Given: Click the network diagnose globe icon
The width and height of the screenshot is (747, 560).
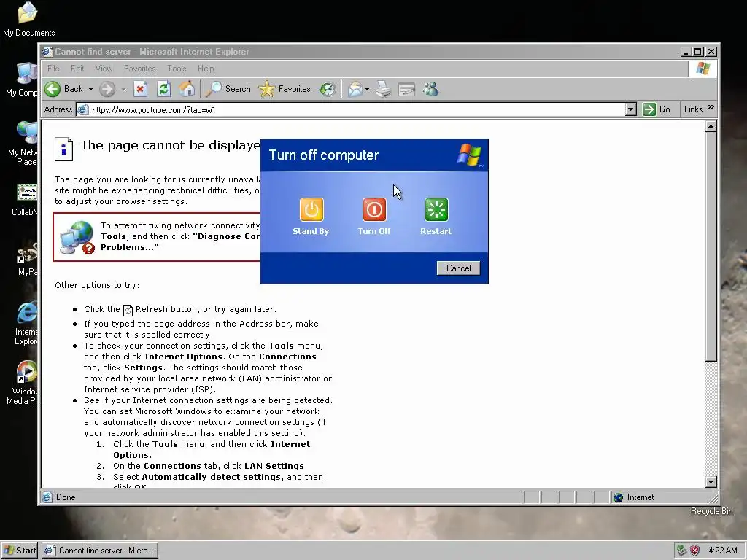Looking at the screenshot, I should click(x=77, y=237).
